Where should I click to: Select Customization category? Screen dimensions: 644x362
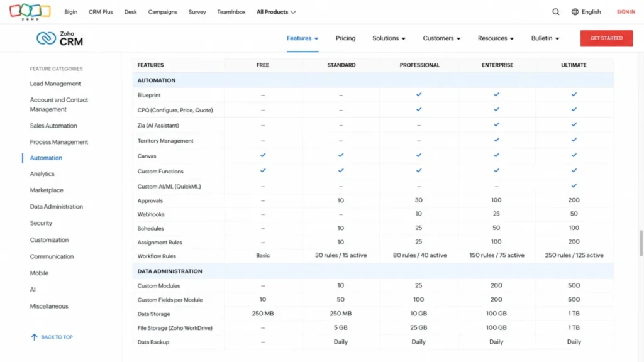point(49,239)
